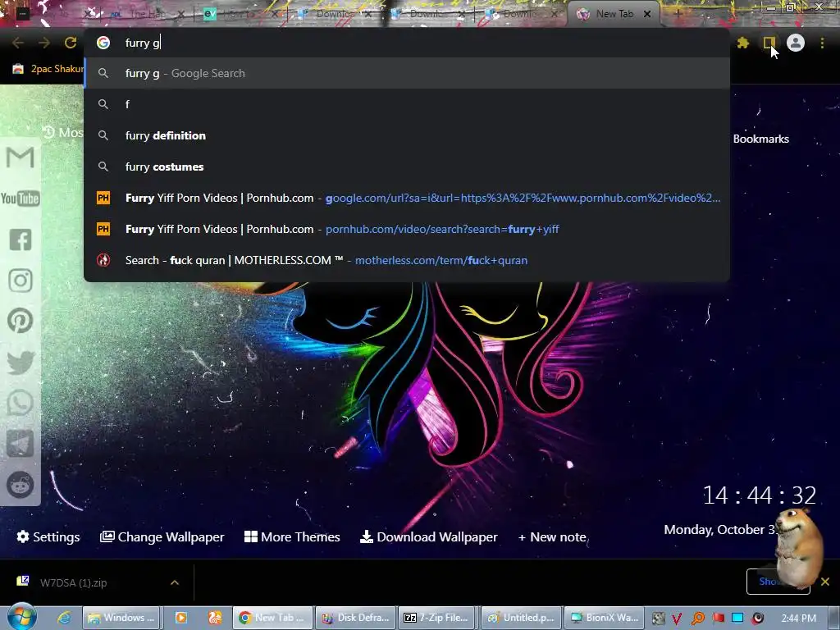
Task: Open More Themes
Action: 292,536
